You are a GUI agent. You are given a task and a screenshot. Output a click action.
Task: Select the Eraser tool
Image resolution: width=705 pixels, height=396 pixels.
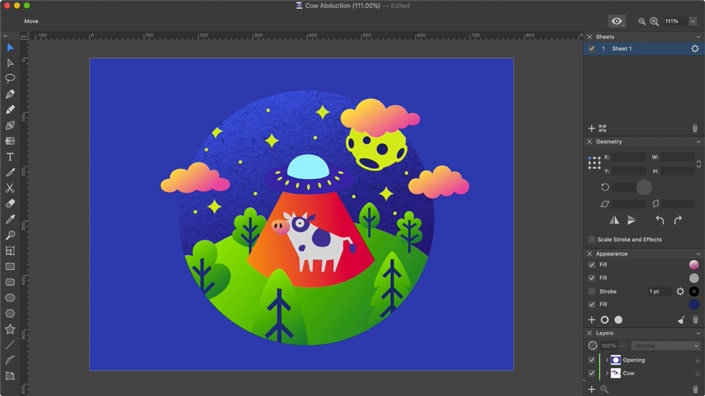tap(10, 204)
